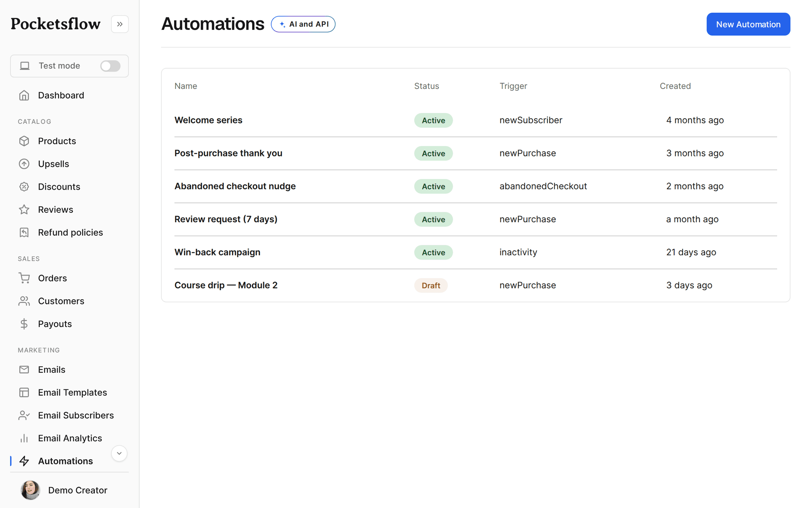812x508 pixels.
Task: Click the Products box icon
Action: (x=24, y=141)
